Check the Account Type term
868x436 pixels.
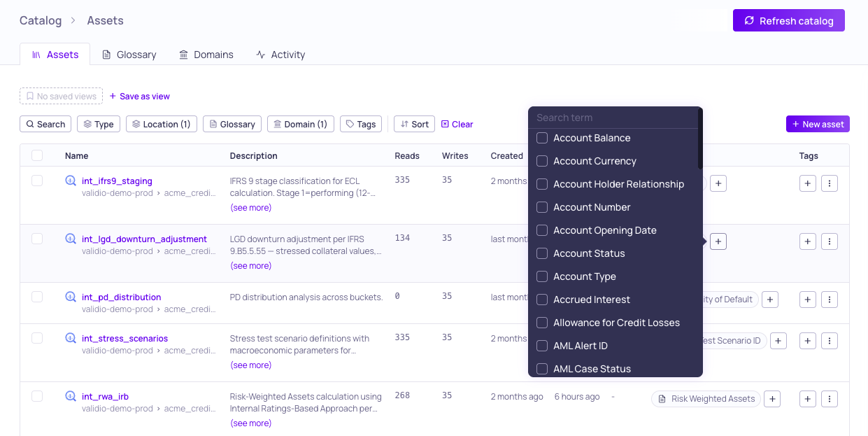542,276
